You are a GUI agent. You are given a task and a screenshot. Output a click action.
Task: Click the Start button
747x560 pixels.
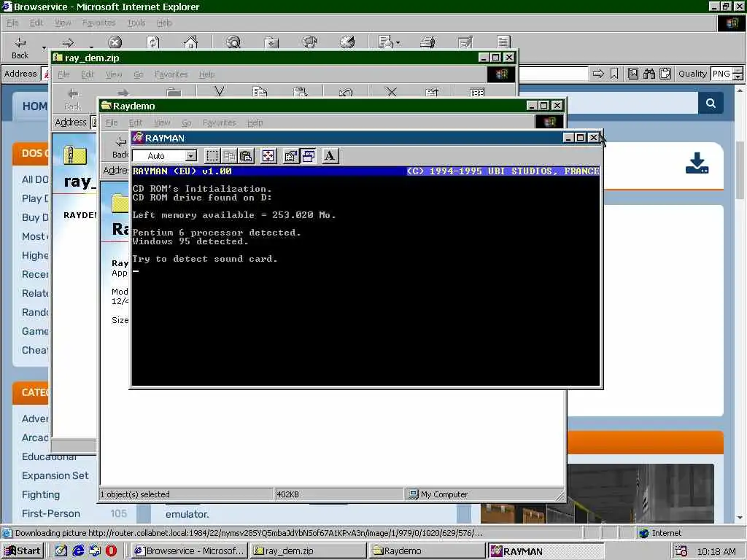point(23,551)
